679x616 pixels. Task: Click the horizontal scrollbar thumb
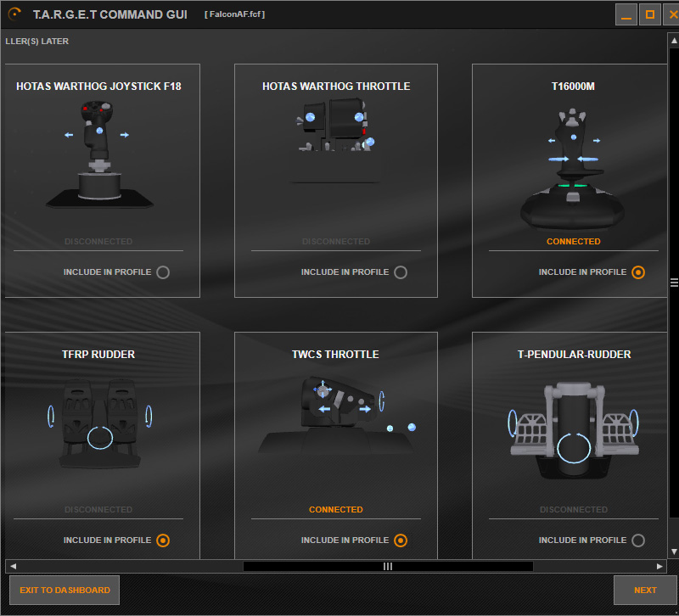(388, 566)
